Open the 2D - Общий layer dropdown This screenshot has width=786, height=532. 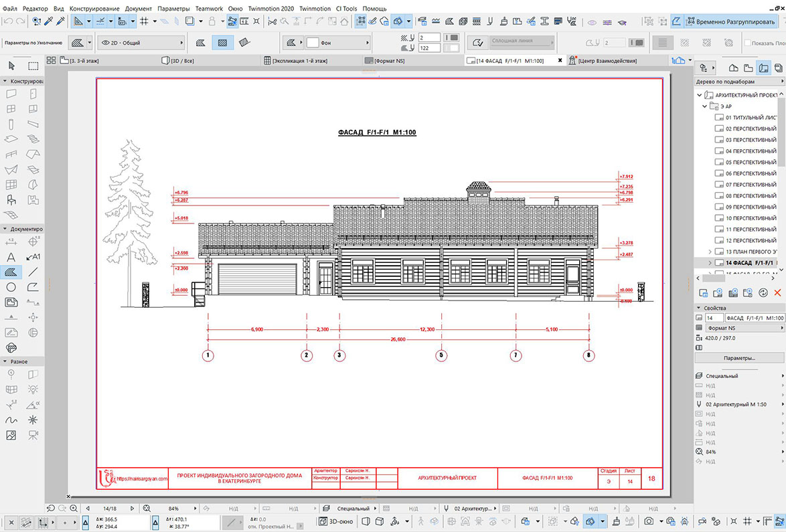coord(141,43)
